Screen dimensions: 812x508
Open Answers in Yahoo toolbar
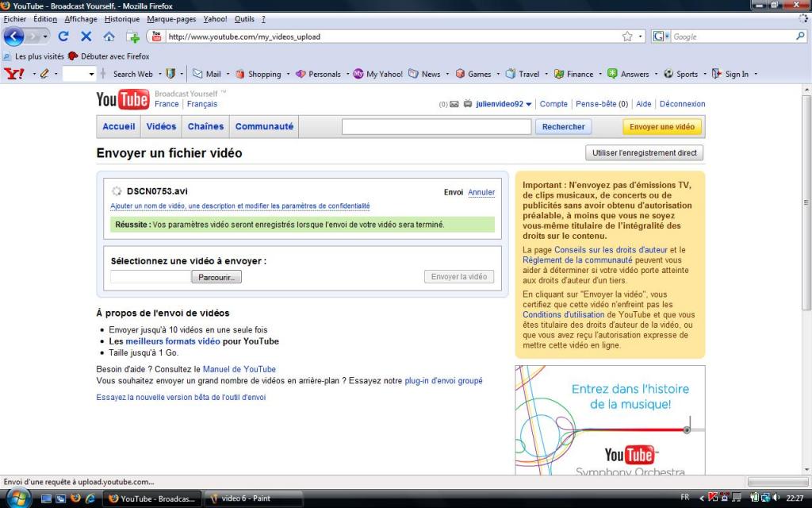(628, 74)
